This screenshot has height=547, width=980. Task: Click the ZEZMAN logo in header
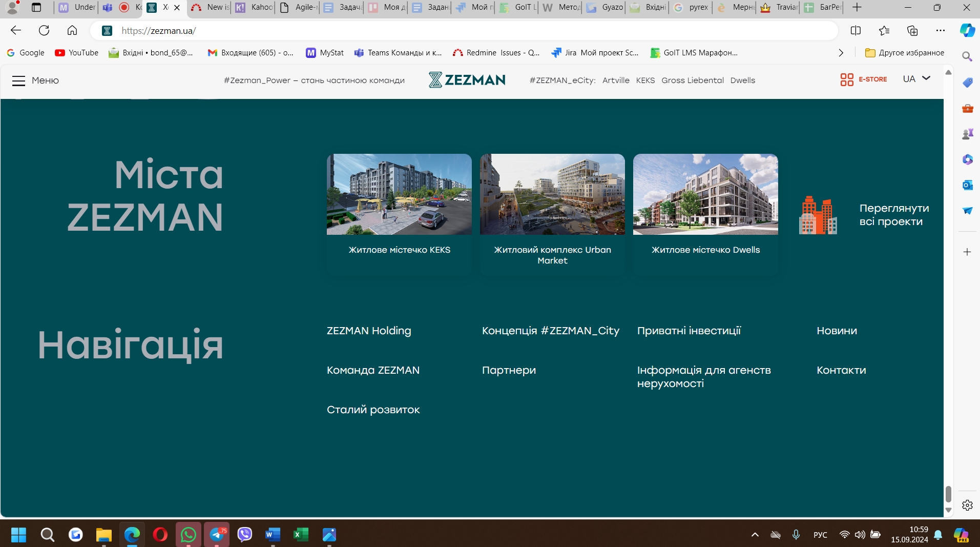(467, 80)
